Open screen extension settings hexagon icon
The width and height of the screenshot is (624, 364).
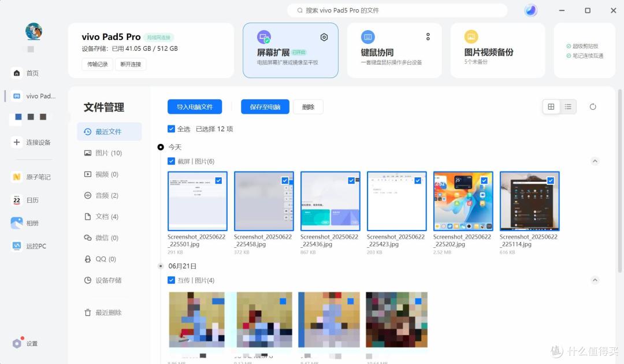tap(324, 37)
